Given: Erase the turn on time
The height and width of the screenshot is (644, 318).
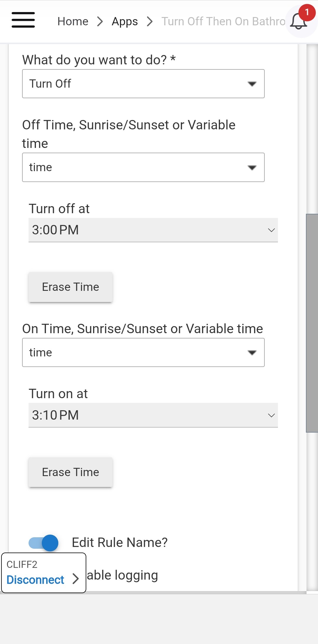Looking at the screenshot, I should pyautogui.click(x=70, y=472).
